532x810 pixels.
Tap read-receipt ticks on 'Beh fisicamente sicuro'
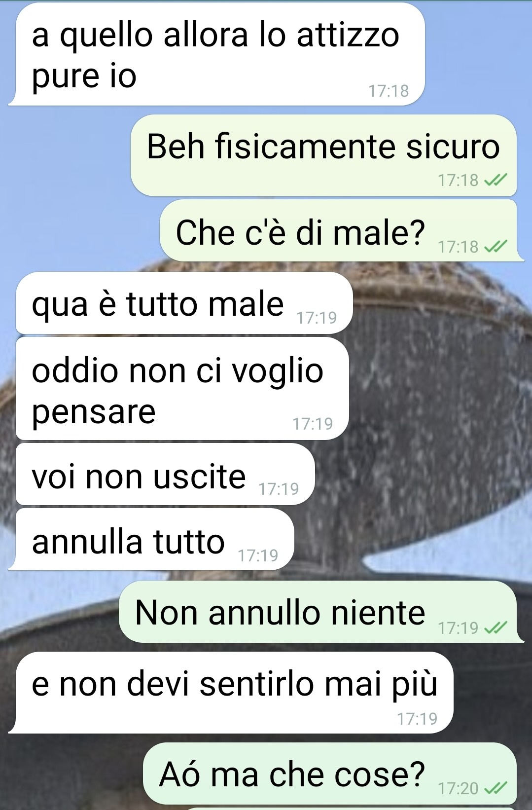coord(496,181)
